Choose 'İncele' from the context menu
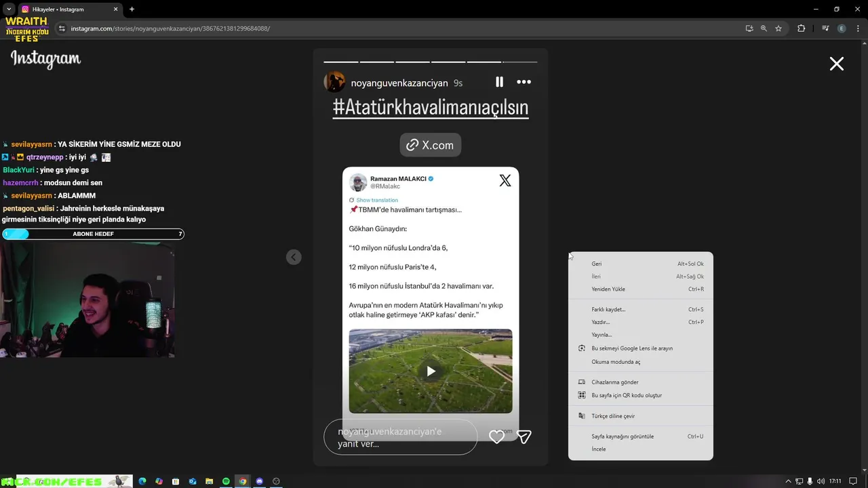 [641, 449]
